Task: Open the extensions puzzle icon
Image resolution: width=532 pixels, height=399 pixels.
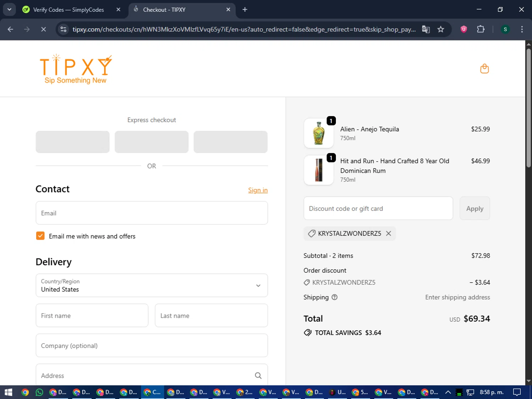Action: 481,29
